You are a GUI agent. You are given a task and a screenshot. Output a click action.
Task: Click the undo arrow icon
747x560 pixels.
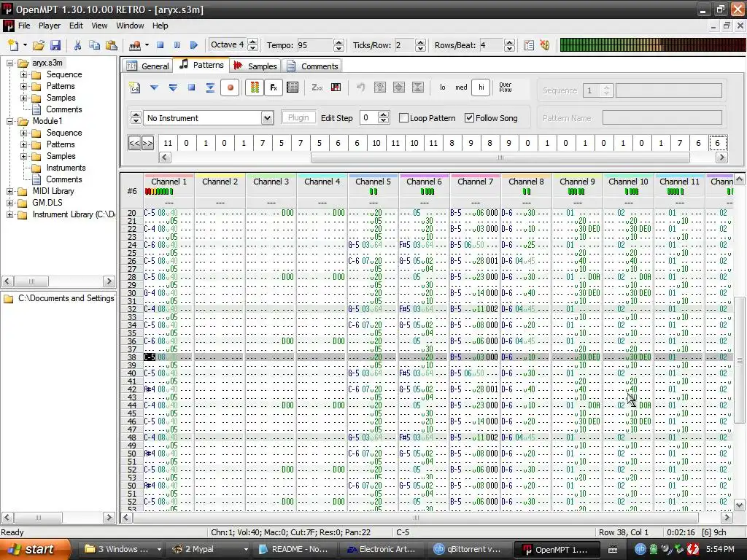360,87
